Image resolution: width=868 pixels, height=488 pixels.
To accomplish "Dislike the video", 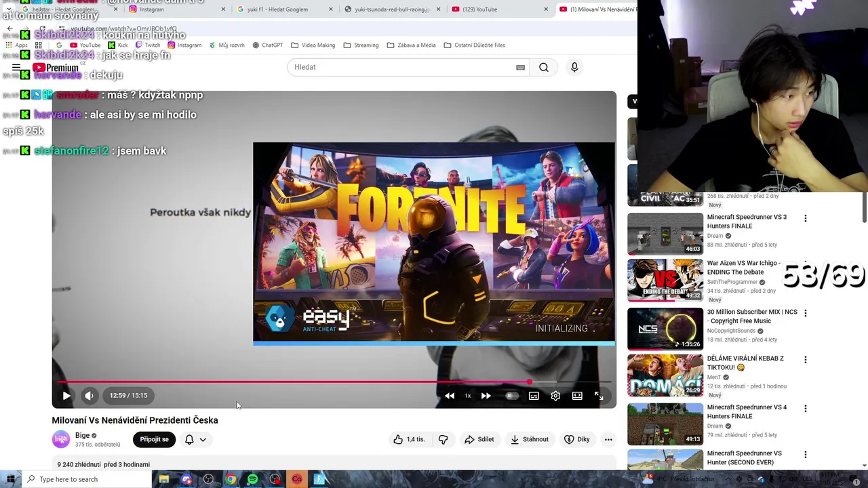I will (x=443, y=439).
